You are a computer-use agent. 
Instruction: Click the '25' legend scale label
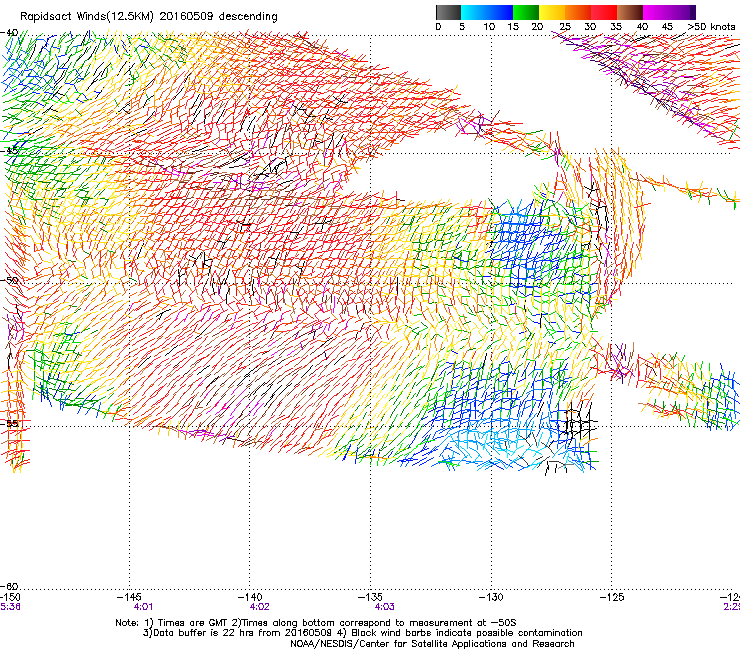564,27
